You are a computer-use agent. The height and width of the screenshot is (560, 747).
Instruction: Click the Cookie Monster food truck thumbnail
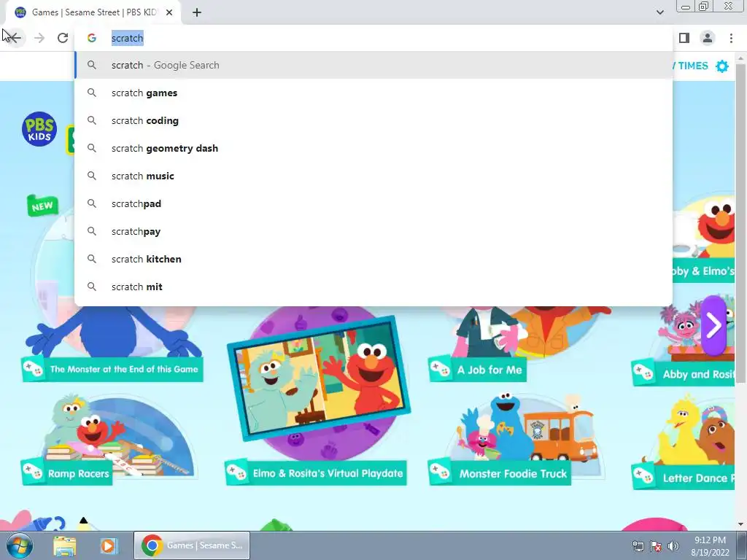pos(528,429)
